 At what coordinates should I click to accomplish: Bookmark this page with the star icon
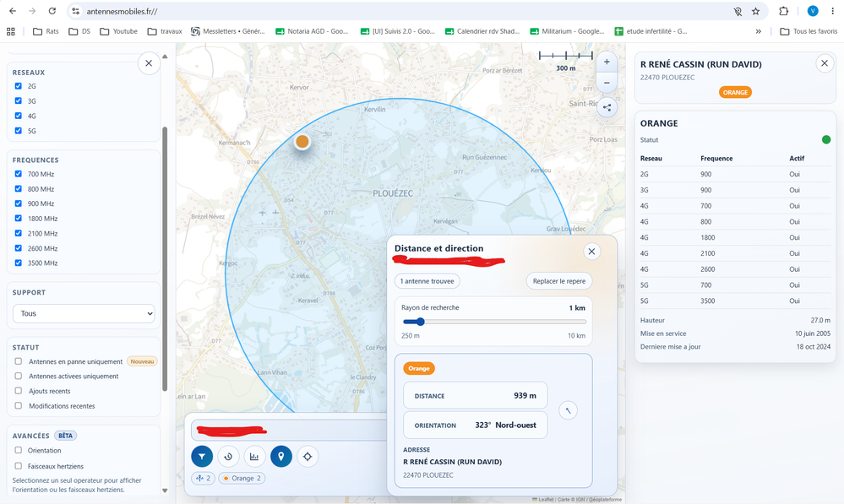[x=756, y=11]
